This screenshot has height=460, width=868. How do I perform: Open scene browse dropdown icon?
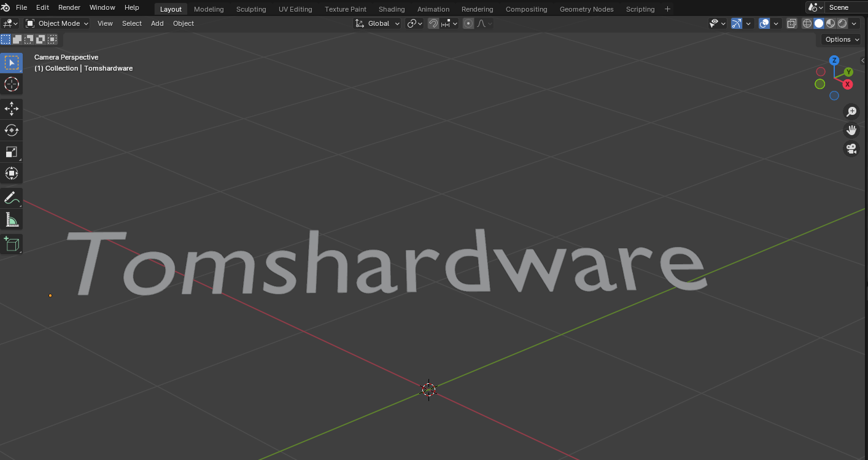815,7
